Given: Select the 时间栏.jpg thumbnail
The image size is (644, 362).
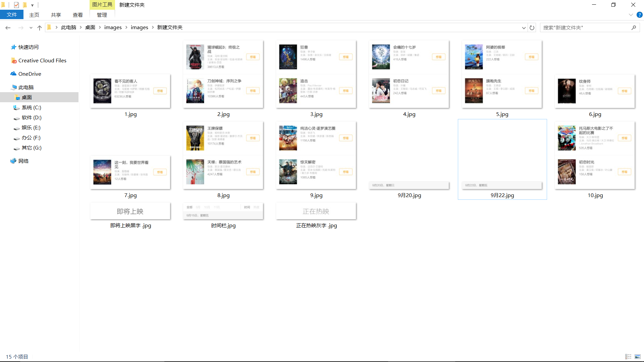Looking at the screenshot, I should click(223, 211).
